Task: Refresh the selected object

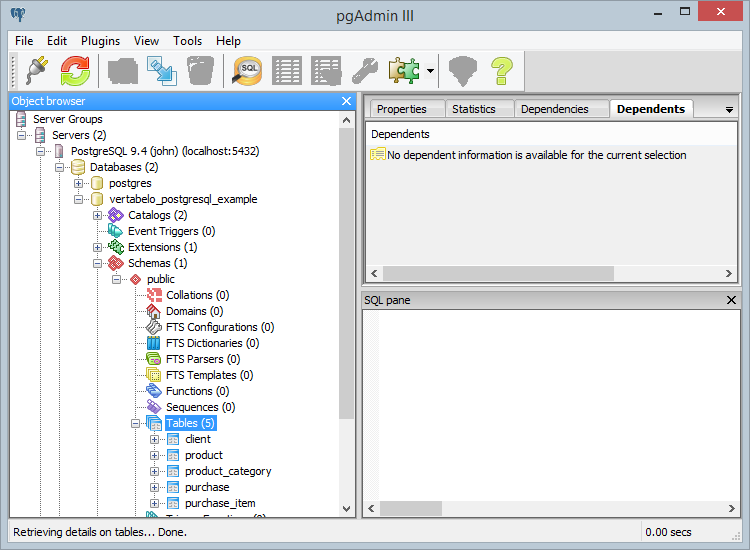Action: pyautogui.click(x=75, y=70)
